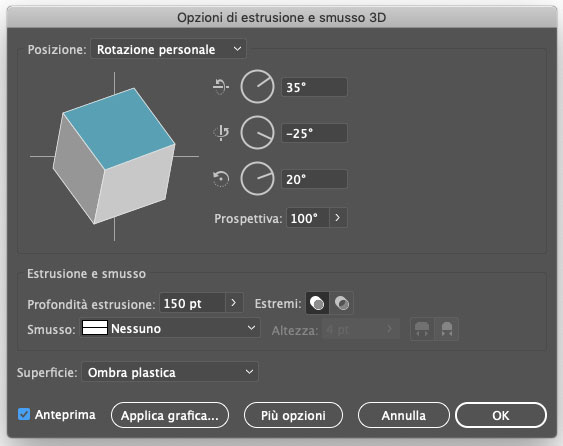The height and width of the screenshot is (446, 563).
Task: Click the Più opzioni button
Action: coord(293,415)
